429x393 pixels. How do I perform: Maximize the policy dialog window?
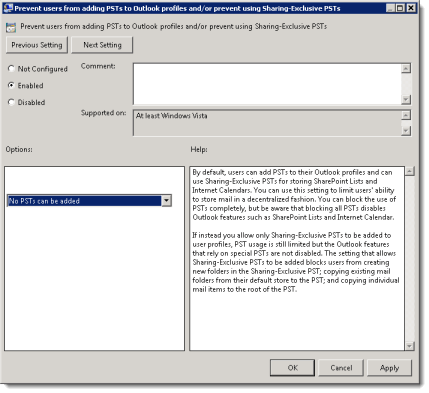[x=400, y=8]
